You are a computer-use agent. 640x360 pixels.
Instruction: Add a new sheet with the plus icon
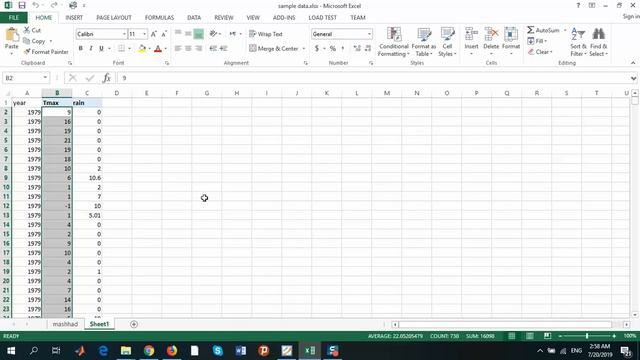click(x=134, y=324)
